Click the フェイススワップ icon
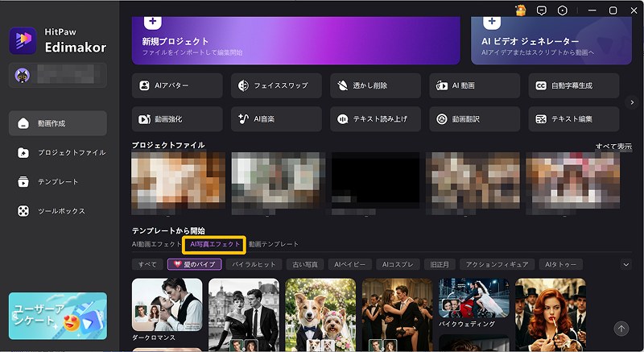This screenshot has width=644, height=352. coord(243,85)
